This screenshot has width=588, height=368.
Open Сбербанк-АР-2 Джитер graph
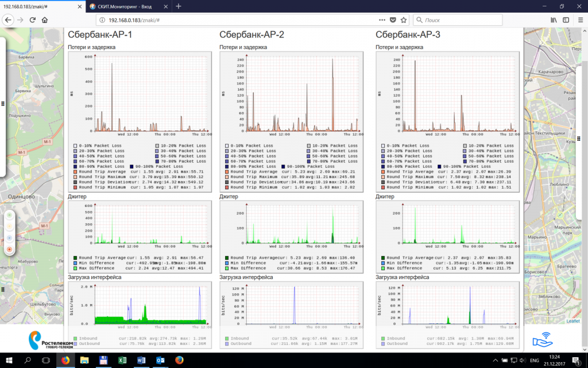pyautogui.click(x=291, y=236)
